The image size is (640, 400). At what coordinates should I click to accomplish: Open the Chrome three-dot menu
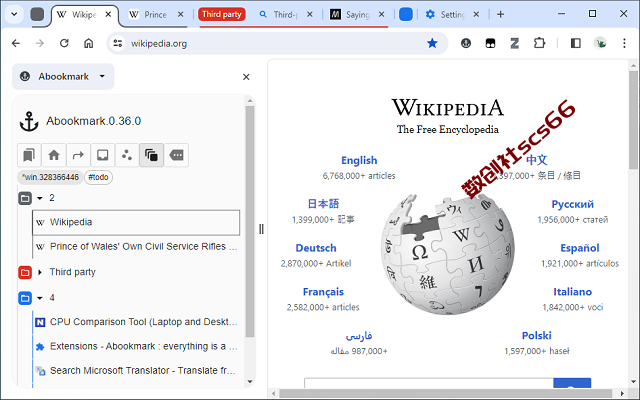tap(624, 43)
